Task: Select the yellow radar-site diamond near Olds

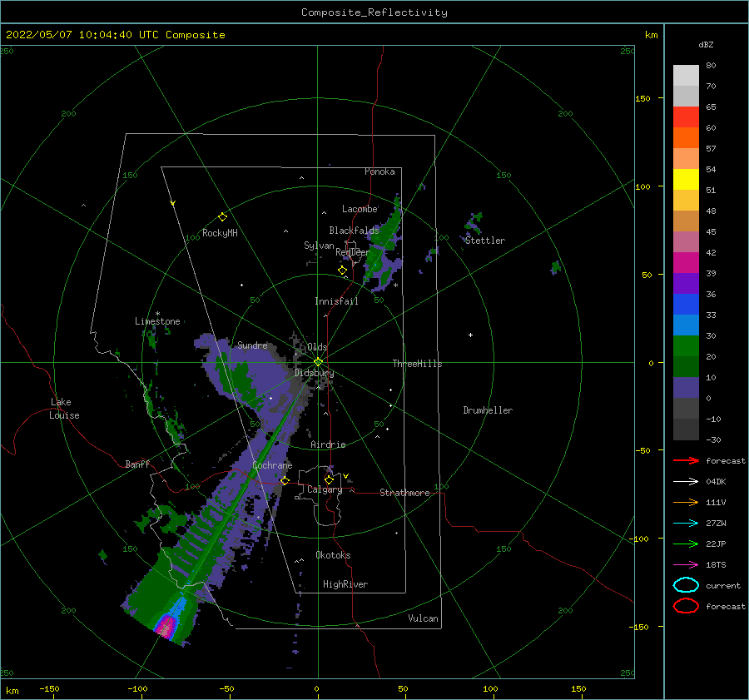Action: (x=318, y=362)
